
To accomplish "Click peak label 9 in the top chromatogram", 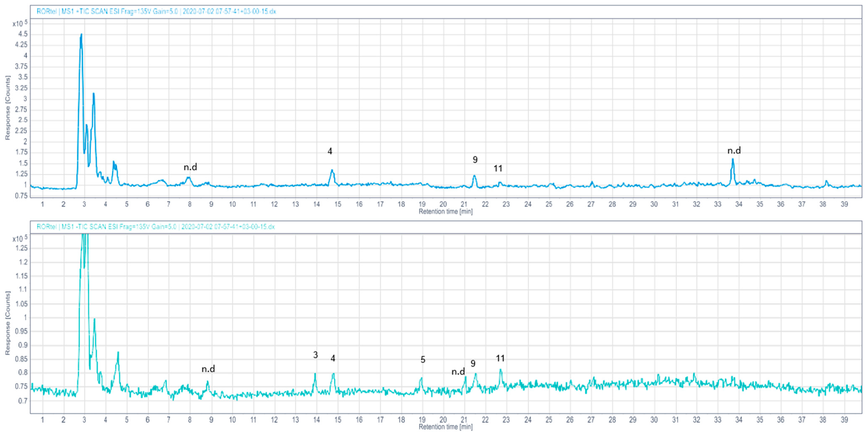I will pyautogui.click(x=475, y=160).
